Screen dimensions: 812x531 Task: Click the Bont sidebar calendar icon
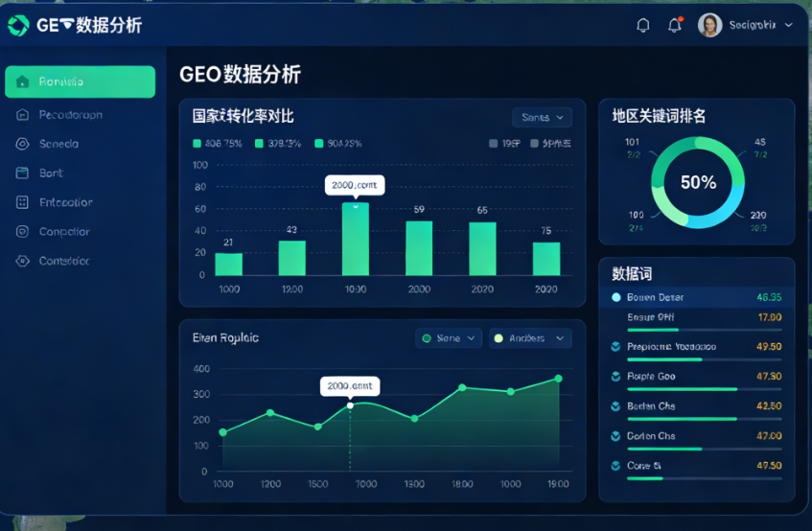click(22, 173)
